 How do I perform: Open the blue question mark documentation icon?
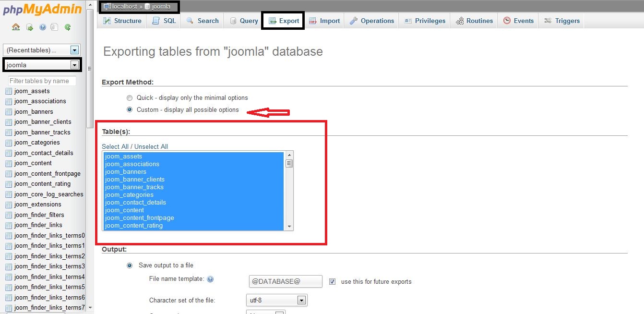tap(42, 27)
